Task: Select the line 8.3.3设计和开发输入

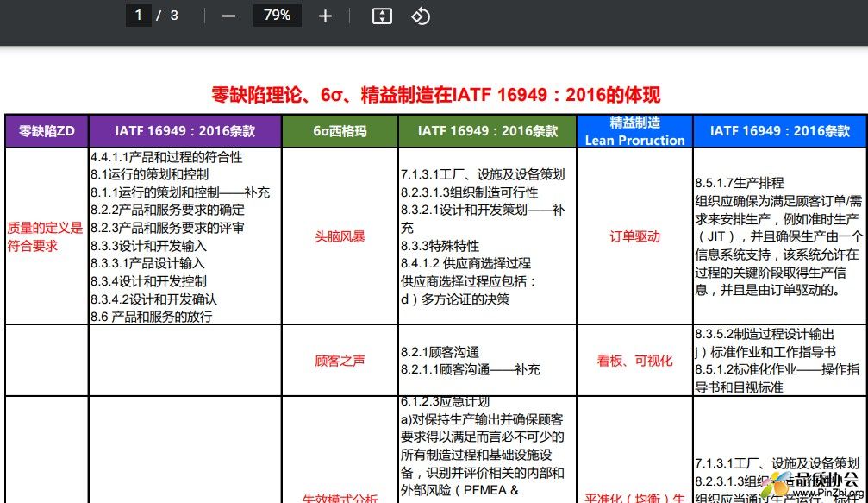Action: coord(148,245)
